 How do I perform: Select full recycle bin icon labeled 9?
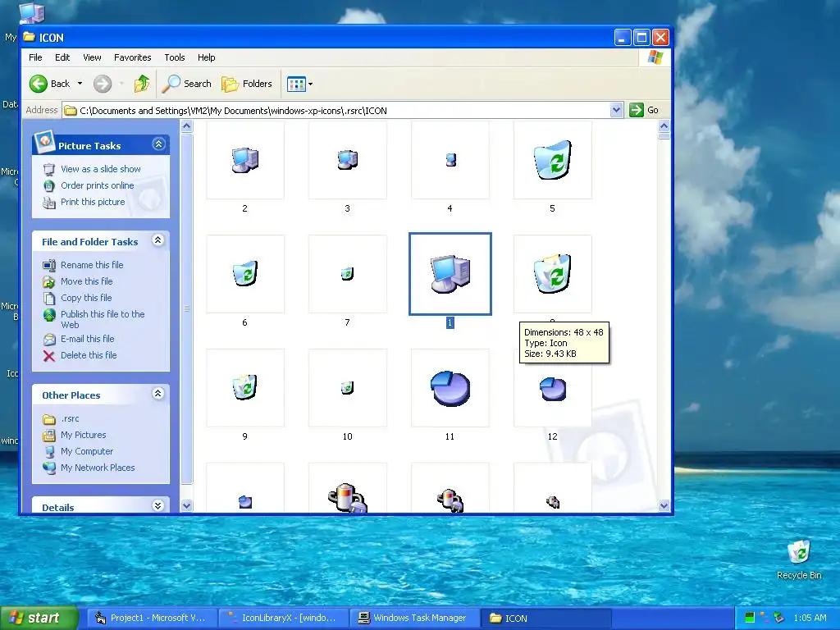coord(245,388)
